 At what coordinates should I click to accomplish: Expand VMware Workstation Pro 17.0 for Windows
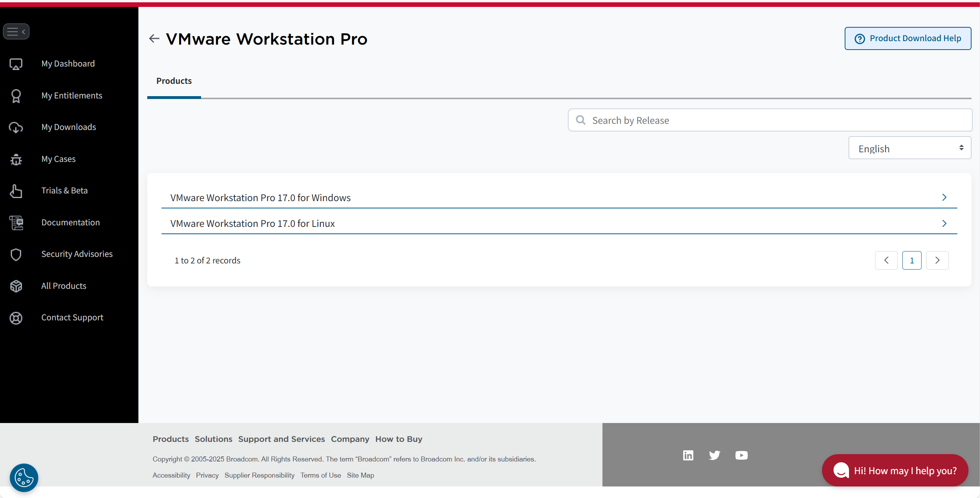(944, 197)
